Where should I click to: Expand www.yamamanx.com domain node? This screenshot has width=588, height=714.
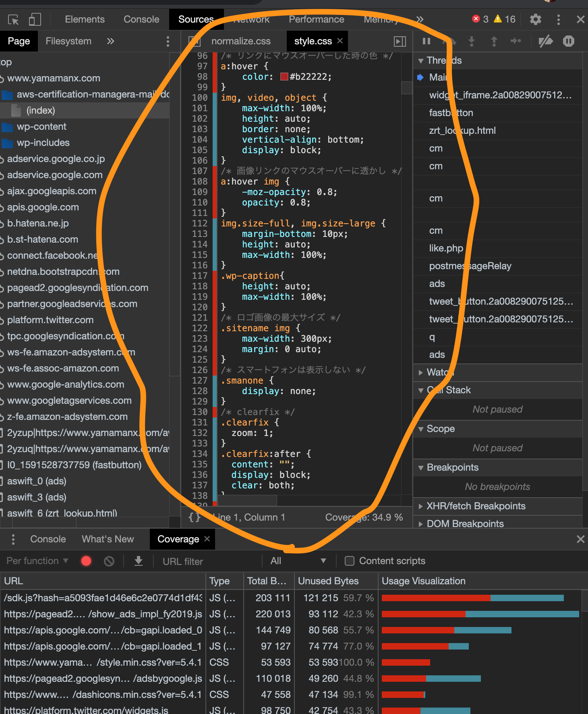point(85,78)
